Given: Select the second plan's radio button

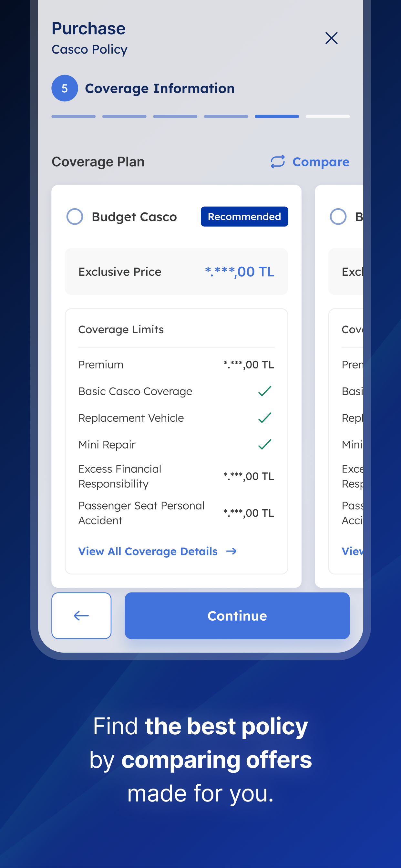Looking at the screenshot, I should click(338, 217).
